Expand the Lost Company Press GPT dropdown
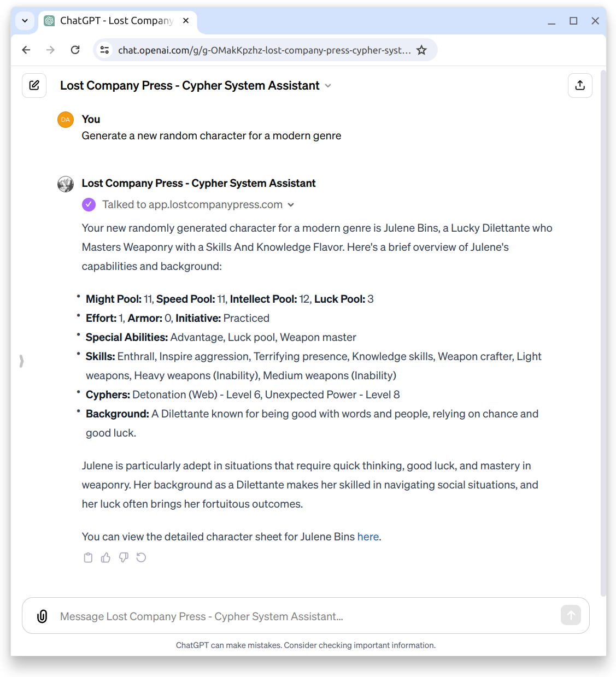This screenshot has width=616, height=677. point(328,86)
